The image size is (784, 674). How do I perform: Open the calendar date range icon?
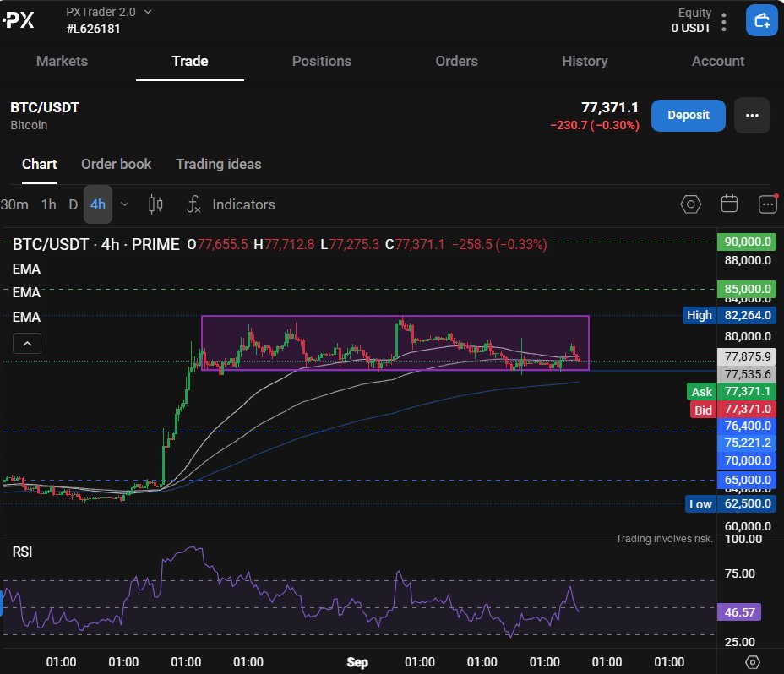click(x=729, y=204)
